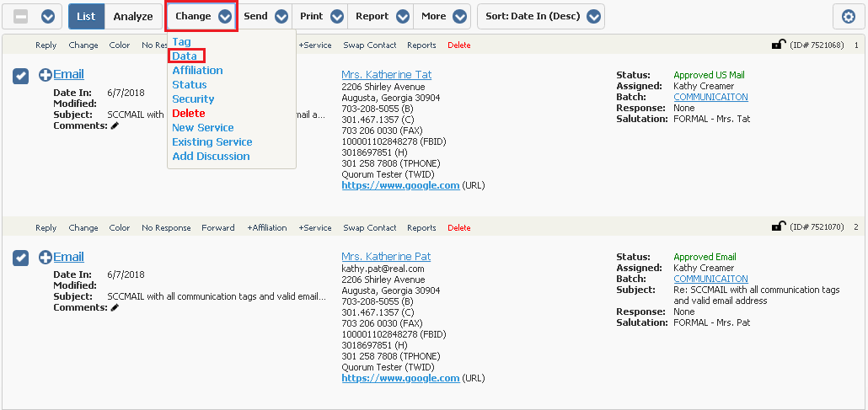Click the '(ID# 7521068)' record ID text
The width and height of the screenshot is (868, 410).
pyautogui.click(x=817, y=45)
